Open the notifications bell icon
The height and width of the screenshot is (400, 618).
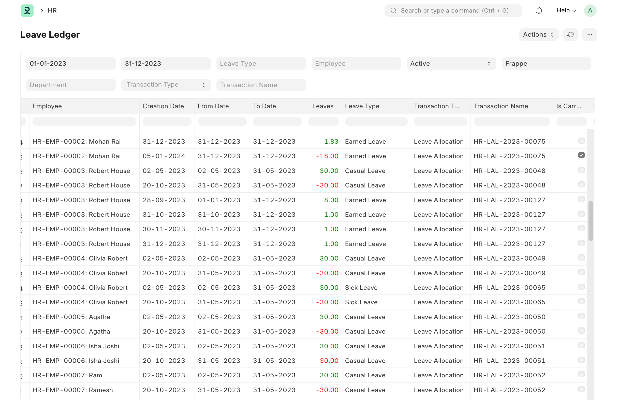tap(538, 10)
